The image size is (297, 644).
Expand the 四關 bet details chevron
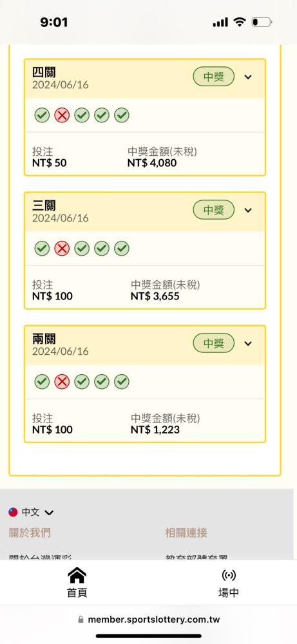pos(247,77)
